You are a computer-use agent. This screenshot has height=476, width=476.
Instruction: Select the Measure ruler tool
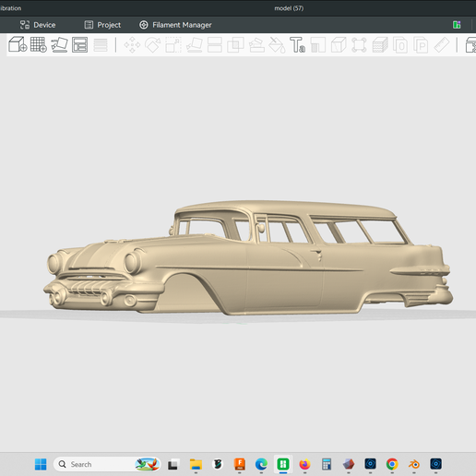[x=442, y=45]
